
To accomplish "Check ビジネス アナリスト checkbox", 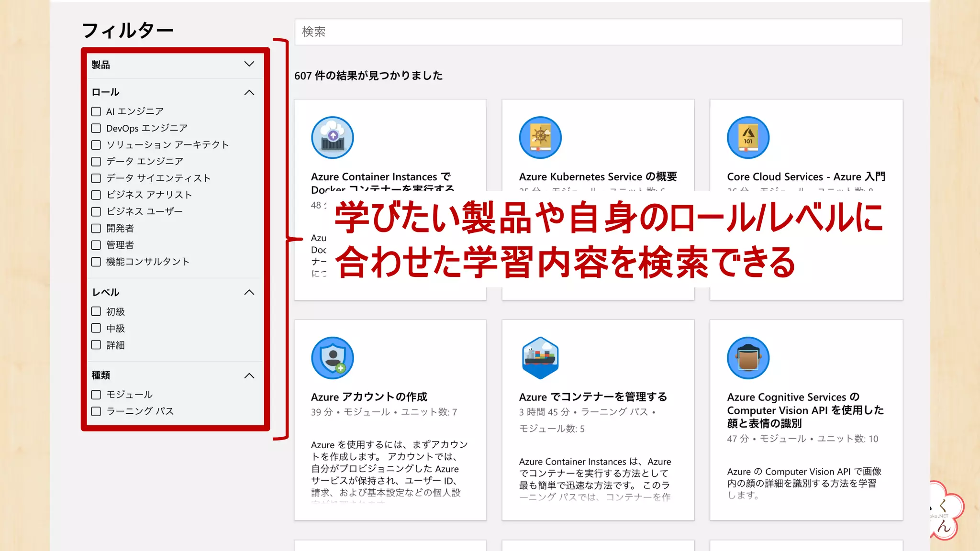I will pyautogui.click(x=96, y=195).
